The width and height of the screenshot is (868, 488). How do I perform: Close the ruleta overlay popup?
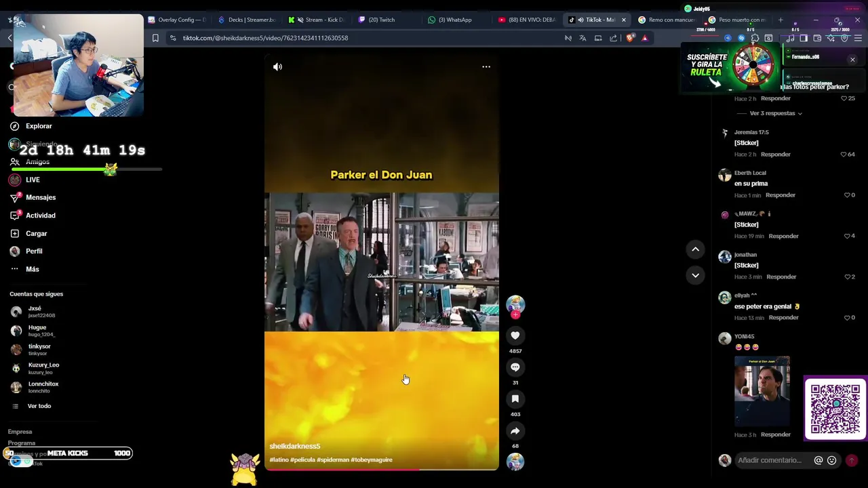[852, 60]
